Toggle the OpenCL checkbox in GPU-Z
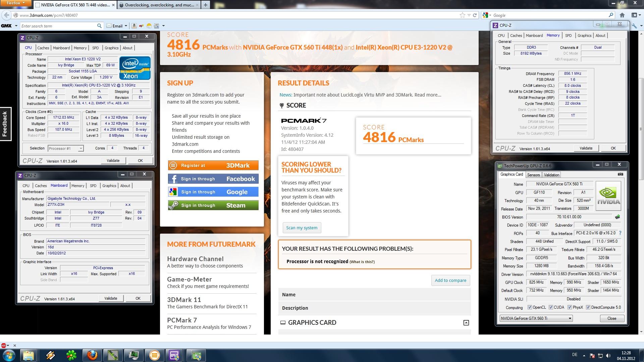This screenshot has height=362, width=644. tap(530, 307)
